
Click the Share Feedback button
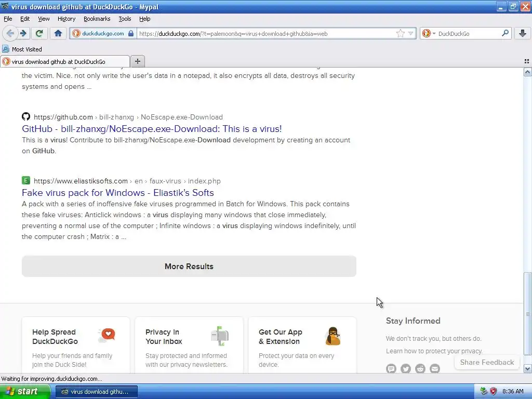pyautogui.click(x=487, y=362)
